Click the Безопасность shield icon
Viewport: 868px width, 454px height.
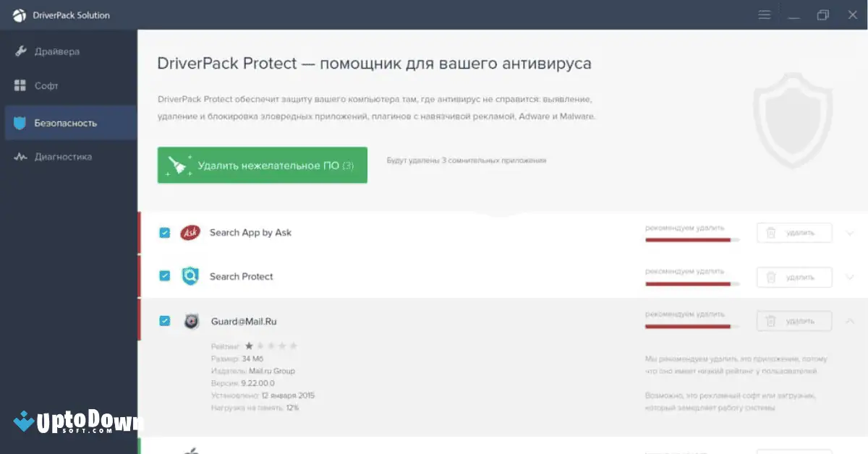click(x=21, y=122)
